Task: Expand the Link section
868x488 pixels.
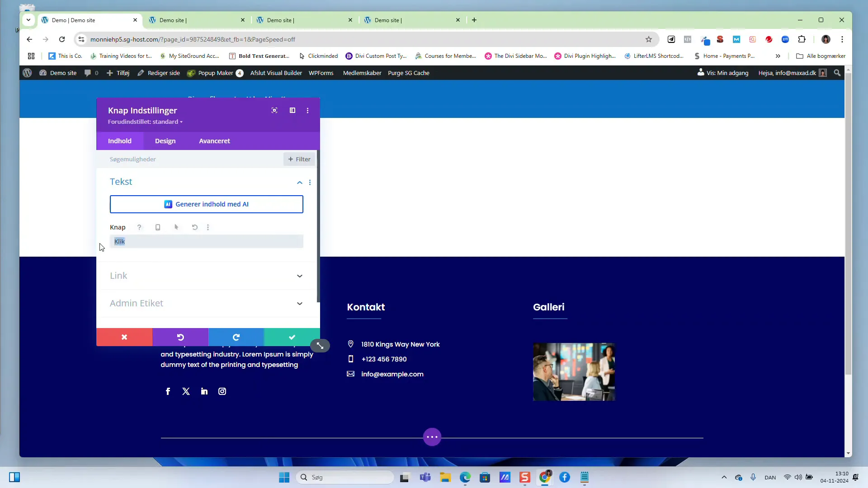Action: 207,276
